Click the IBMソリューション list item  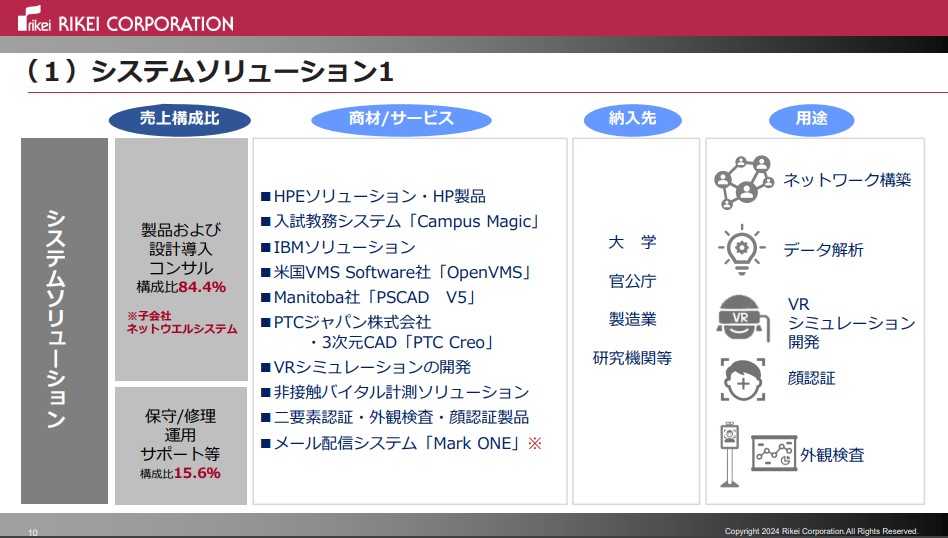[338, 247]
